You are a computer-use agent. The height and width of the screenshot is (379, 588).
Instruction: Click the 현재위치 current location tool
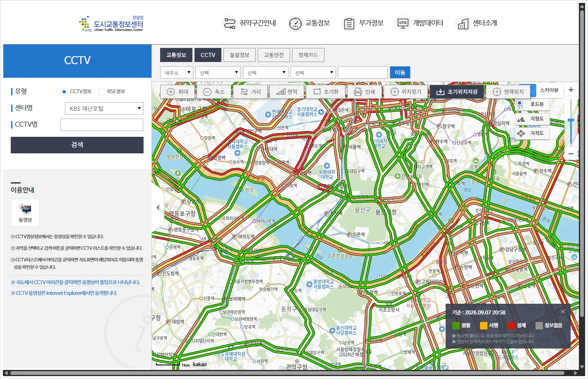[x=509, y=92]
